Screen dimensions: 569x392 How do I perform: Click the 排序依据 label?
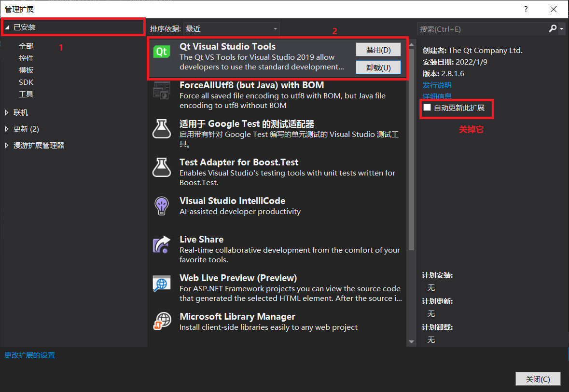pyautogui.click(x=166, y=28)
